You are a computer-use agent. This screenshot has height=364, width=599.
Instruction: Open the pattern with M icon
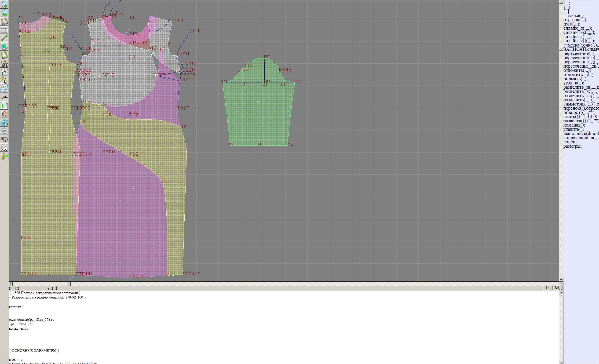point(4,64)
